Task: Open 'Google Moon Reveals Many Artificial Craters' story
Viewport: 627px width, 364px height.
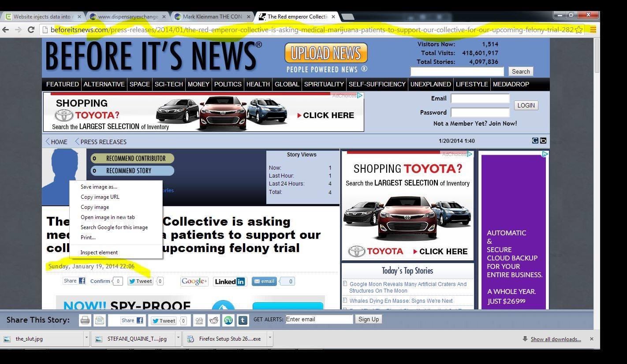Action: point(408,287)
